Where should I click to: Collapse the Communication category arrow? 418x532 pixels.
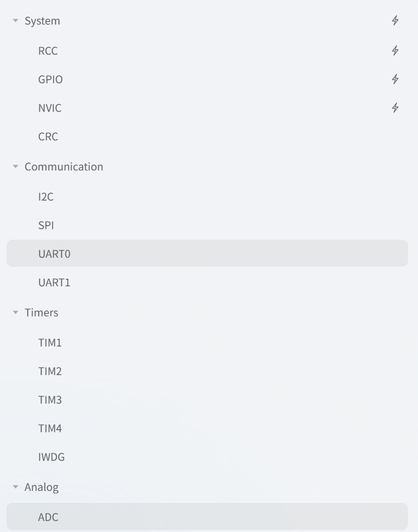[16, 167]
